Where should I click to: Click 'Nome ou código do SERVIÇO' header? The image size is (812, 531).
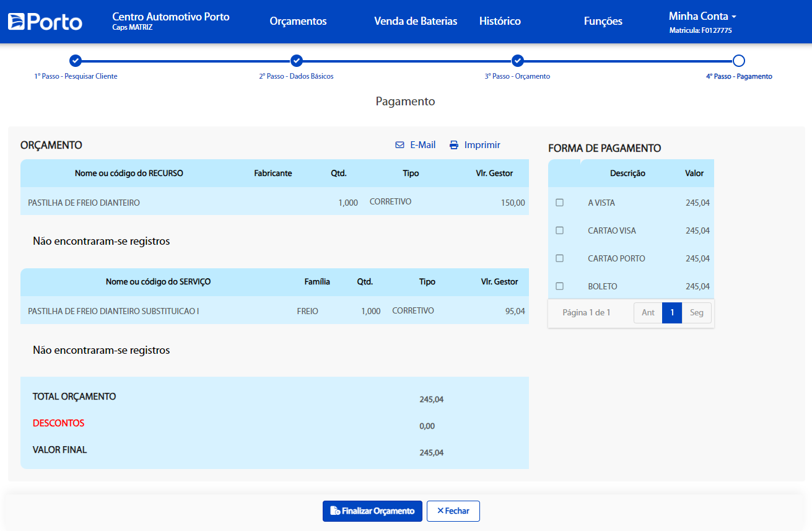159,282
